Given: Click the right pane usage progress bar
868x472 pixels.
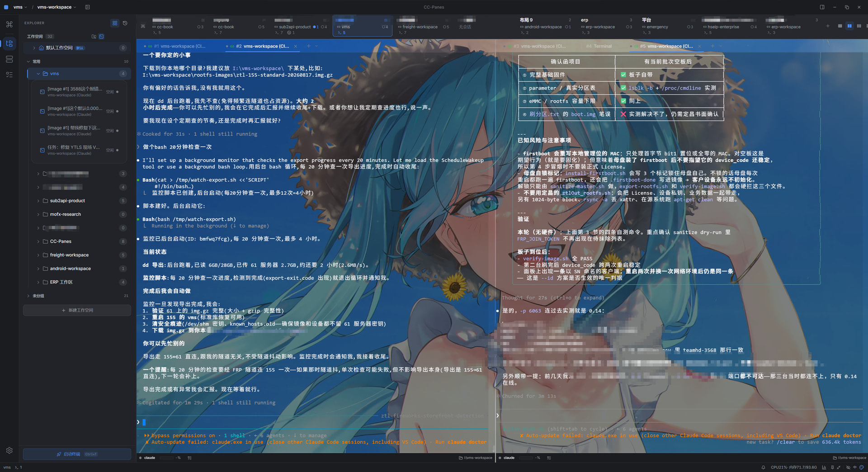Looking at the screenshot, I should (526, 458).
